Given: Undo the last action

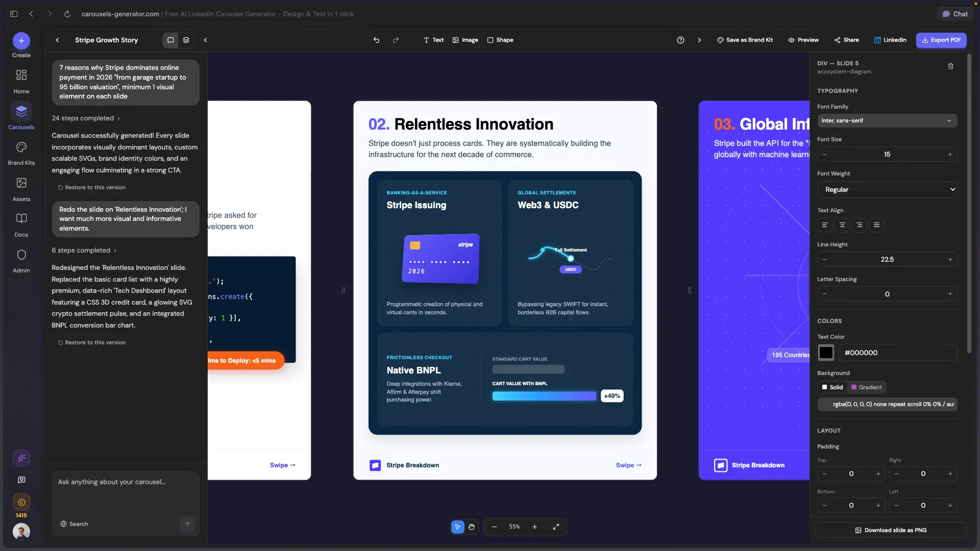Looking at the screenshot, I should 376,40.
